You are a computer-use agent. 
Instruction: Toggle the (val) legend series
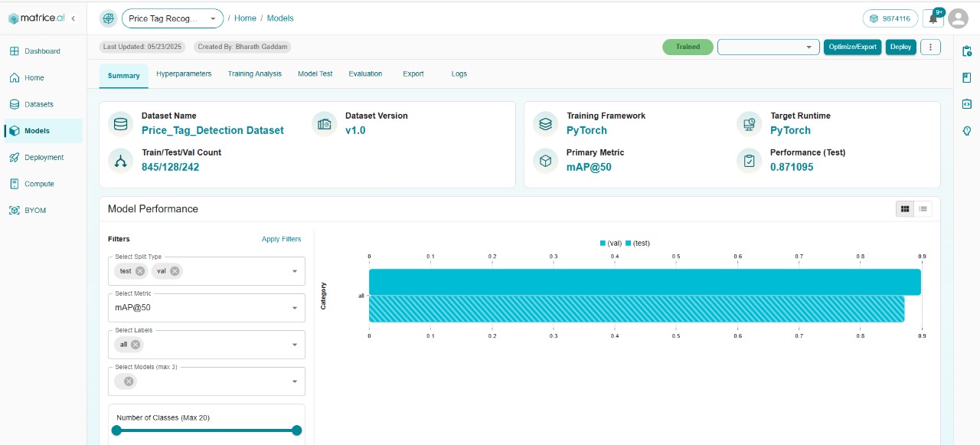(x=611, y=243)
